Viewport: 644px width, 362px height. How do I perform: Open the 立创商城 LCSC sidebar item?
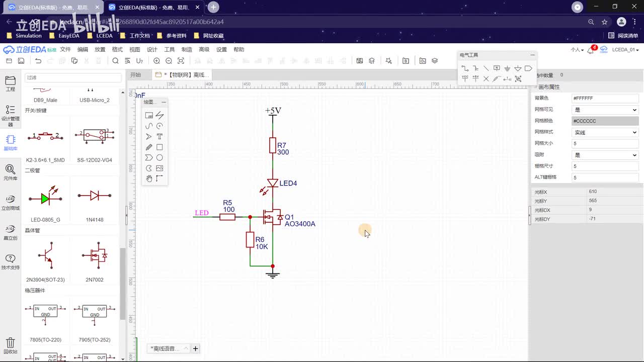click(x=10, y=202)
